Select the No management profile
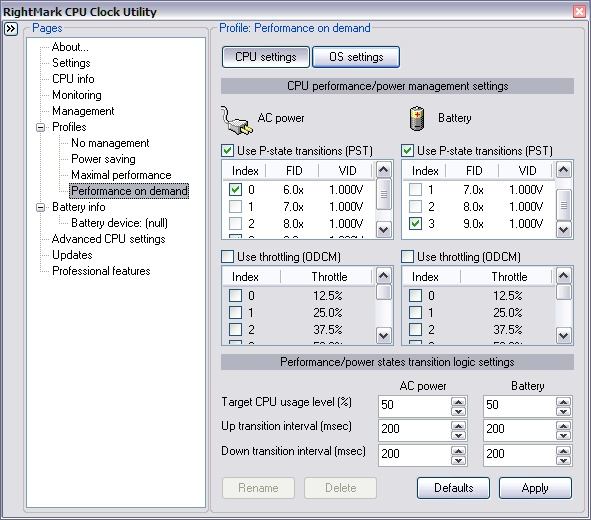Screen dimensions: 591x520 coord(110,143)
